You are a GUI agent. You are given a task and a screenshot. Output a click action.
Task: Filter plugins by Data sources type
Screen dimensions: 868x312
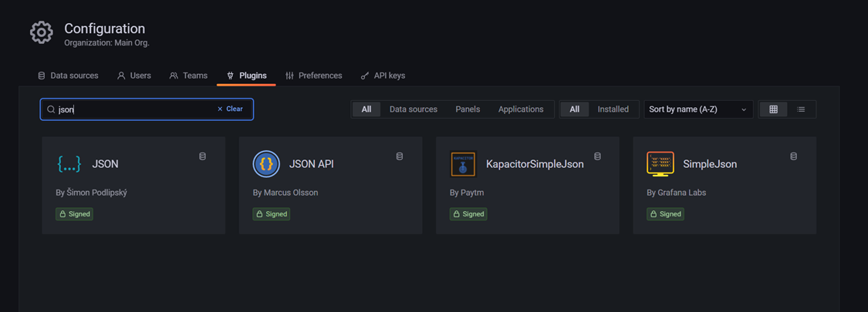(414, 109)
